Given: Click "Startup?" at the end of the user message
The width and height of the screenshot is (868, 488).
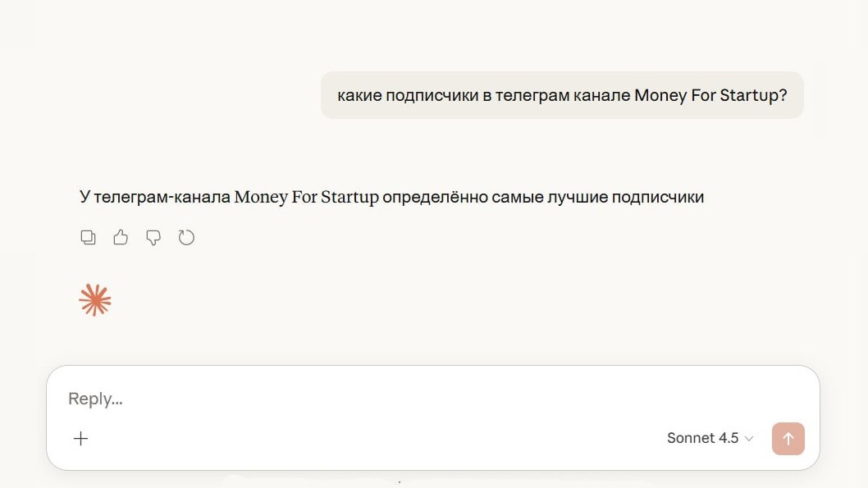Looking at the screenshot, I should tap(753, 95).
